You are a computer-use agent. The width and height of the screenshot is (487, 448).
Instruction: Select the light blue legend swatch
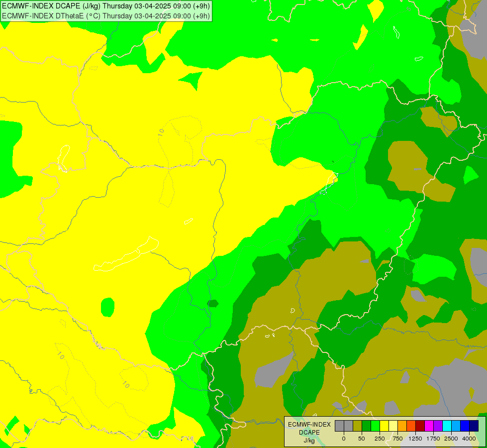(456, 426)
